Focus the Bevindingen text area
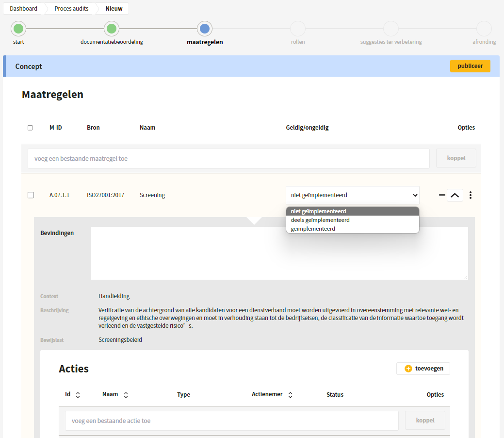Viewport: 504px width, 438px height. coord(279,253)
